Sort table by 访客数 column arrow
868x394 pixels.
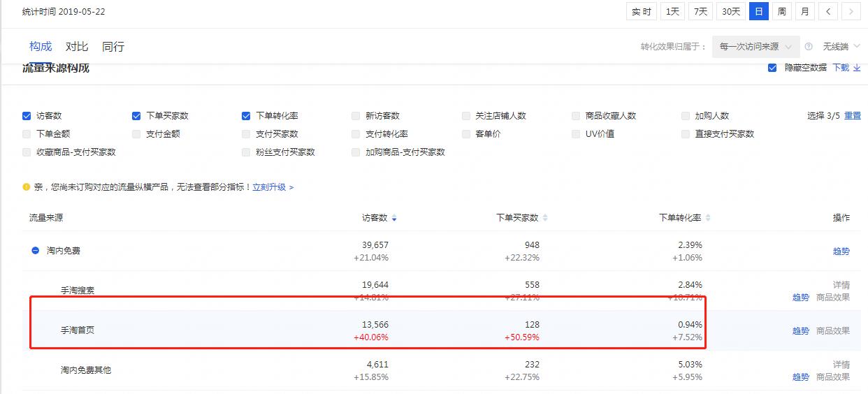click(394, 218)
